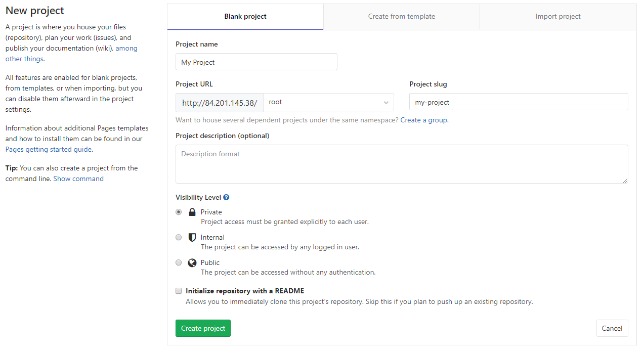Viewport: 644px width, 355px height.
Task: Stay on the Blank project tab
Action: (x=245, y=16)
